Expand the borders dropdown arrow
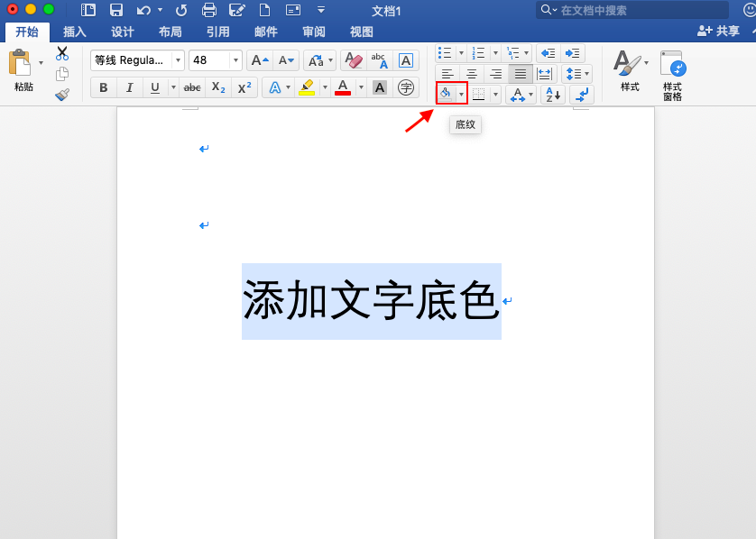Image resolution: width=756 pixels, height=539 pixels. point(495,95)
